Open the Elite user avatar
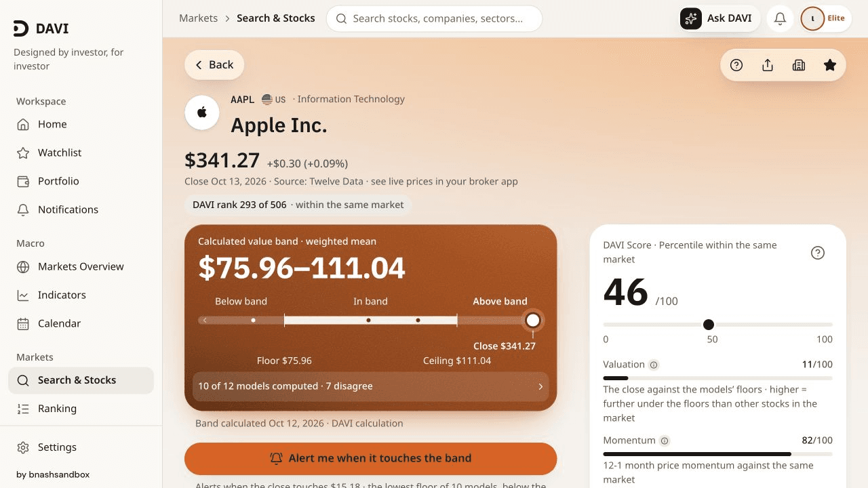868x488 pixels. 812,18
